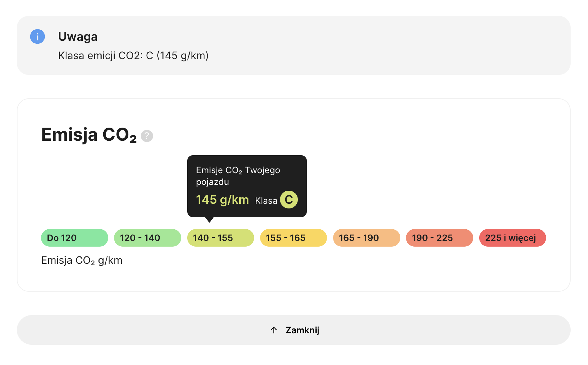Click the "Emisja CO₂" section heading
The width and height of the screenshot is (588, 365).
pyautogui.click(x=89, y=135)
